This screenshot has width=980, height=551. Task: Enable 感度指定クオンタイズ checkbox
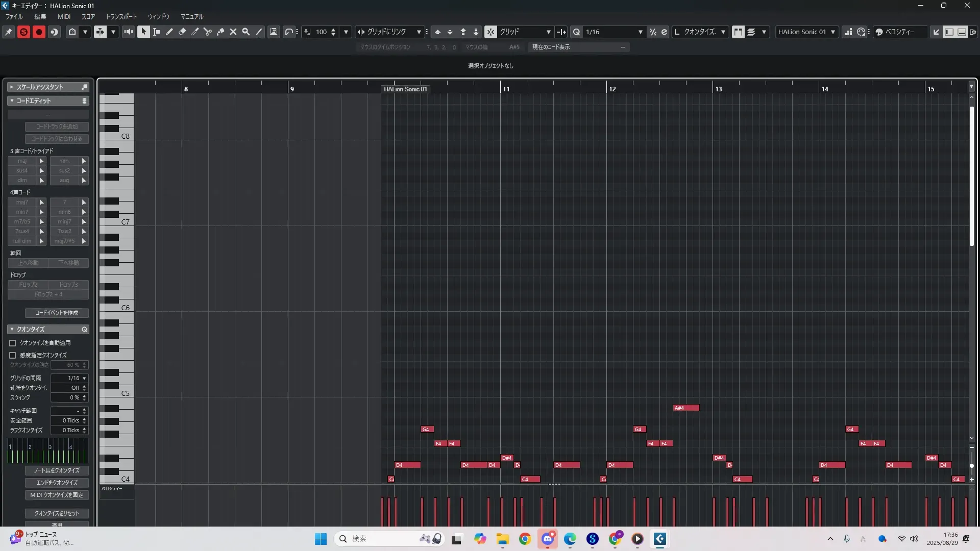pyautogui.click(x=13, y=355)
